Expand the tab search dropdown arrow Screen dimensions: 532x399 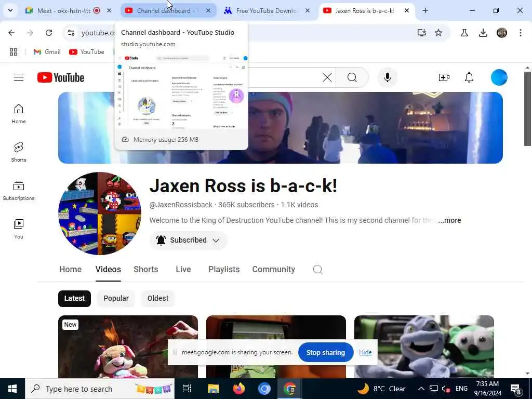click(x=10, y=10)
